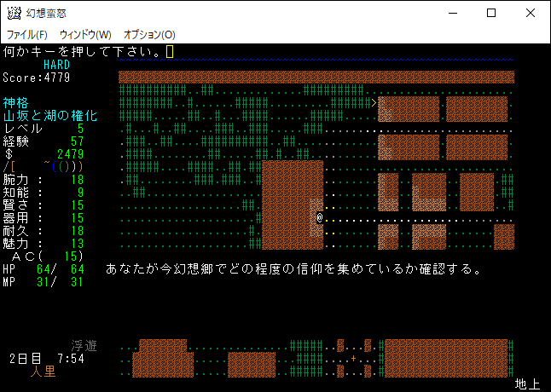Click the 人里 location label
This screenshot has height=392, width=551.
pos(43,372)
